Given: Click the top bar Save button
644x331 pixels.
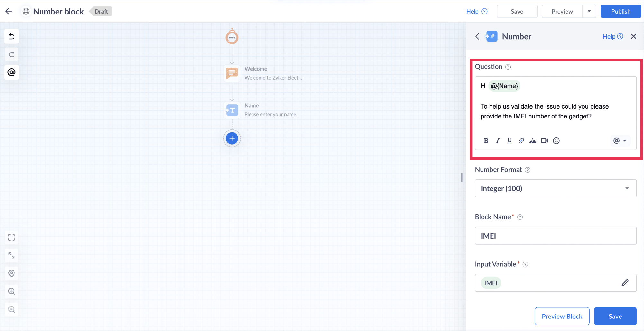Looking at the screenshot, I should 517,11.
